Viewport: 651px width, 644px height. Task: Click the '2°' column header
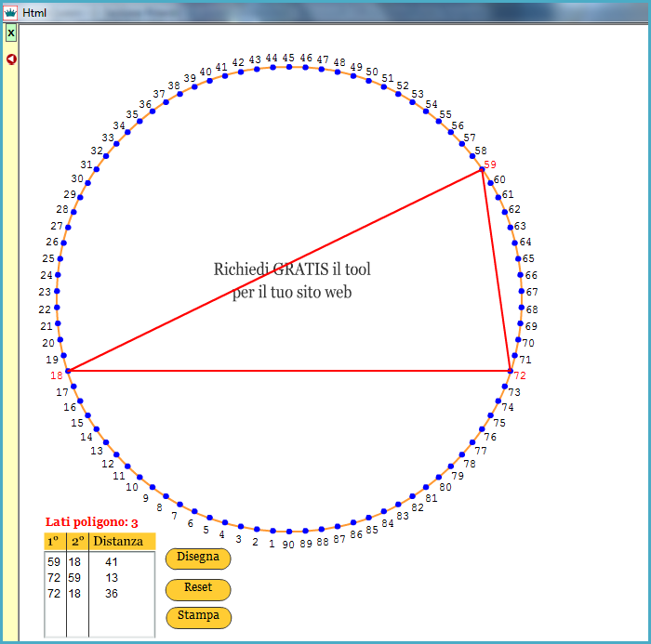click(x=77, y=542)
